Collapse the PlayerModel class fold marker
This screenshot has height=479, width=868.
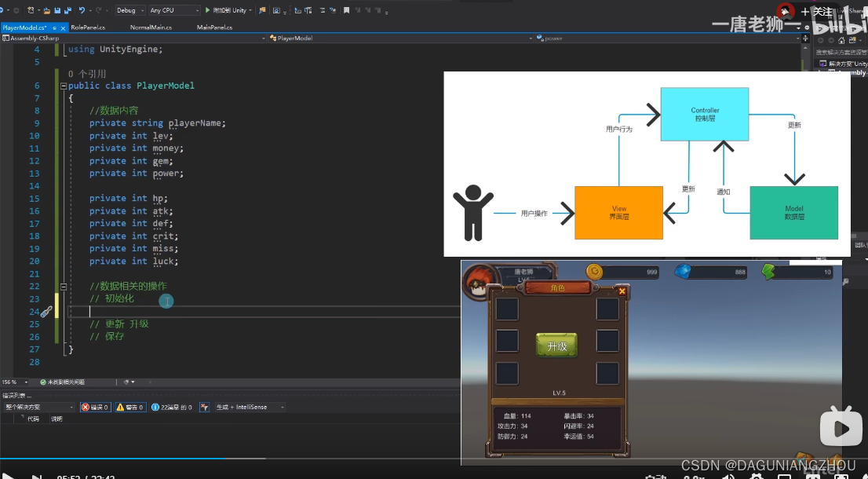pos(63,86)
